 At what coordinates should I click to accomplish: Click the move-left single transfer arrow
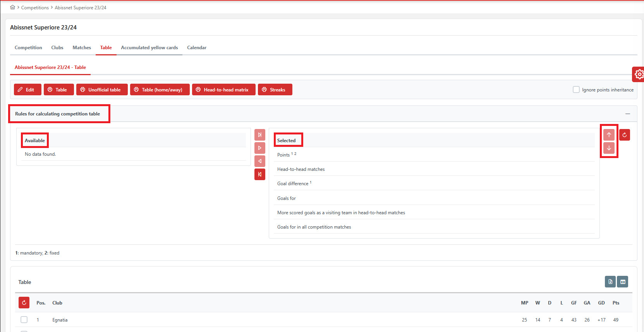[259, 161]
